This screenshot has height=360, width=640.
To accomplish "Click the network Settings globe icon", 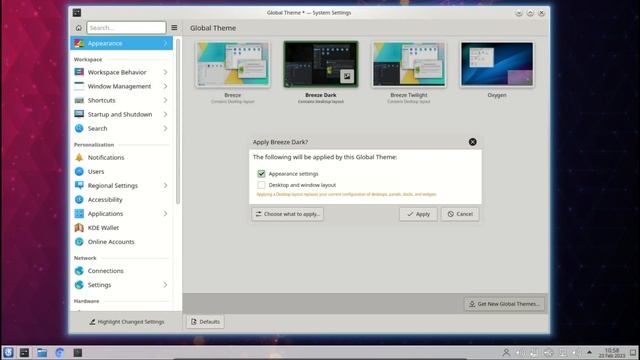I will coord(79,285).
